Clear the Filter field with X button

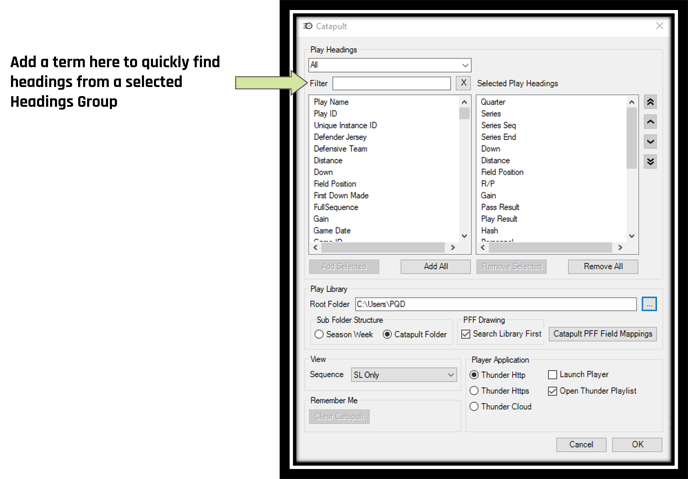click(463, 83)
